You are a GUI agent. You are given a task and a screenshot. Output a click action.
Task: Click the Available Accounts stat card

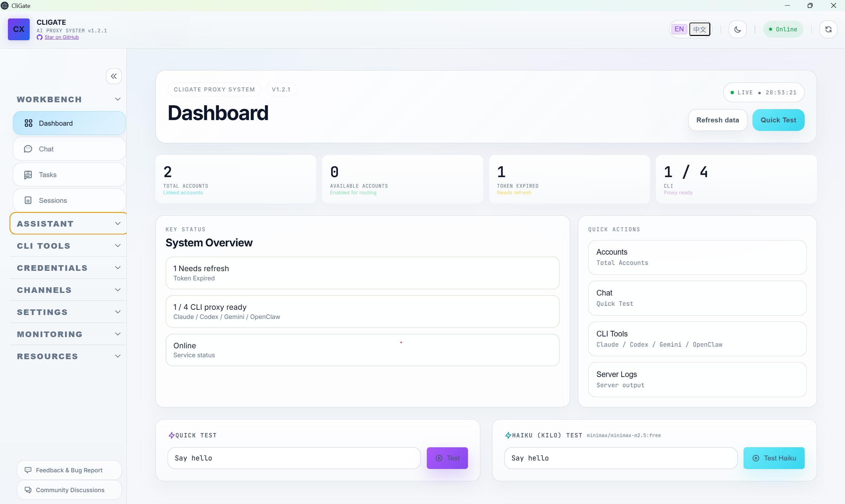(x=403, y=179)
